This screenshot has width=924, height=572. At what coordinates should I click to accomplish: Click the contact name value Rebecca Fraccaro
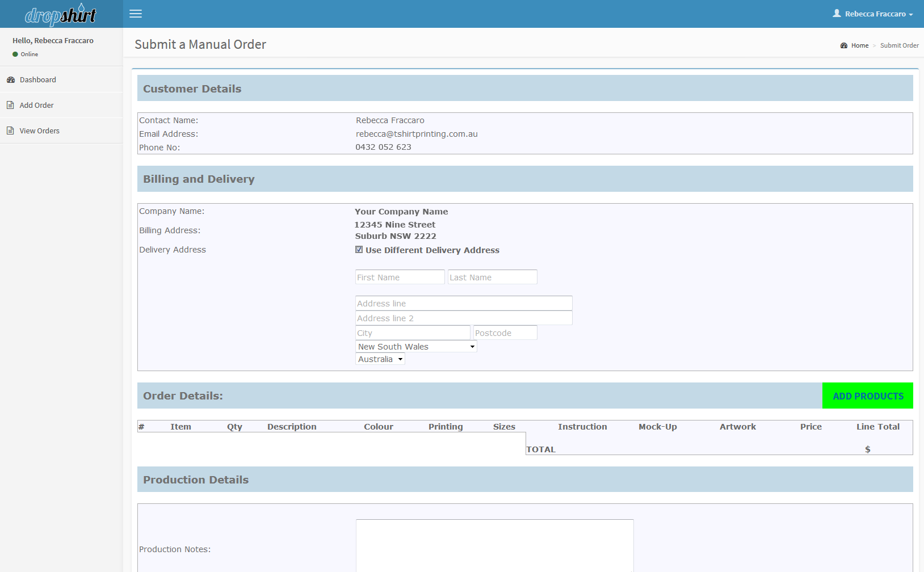tap(390, 120)
